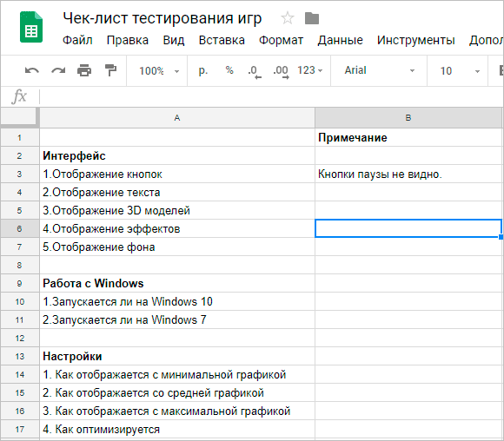Image resolution: width=504 pixels, height=441 pixels.
Task: Open the move-to-folder icon
Action: pos(312,18)
